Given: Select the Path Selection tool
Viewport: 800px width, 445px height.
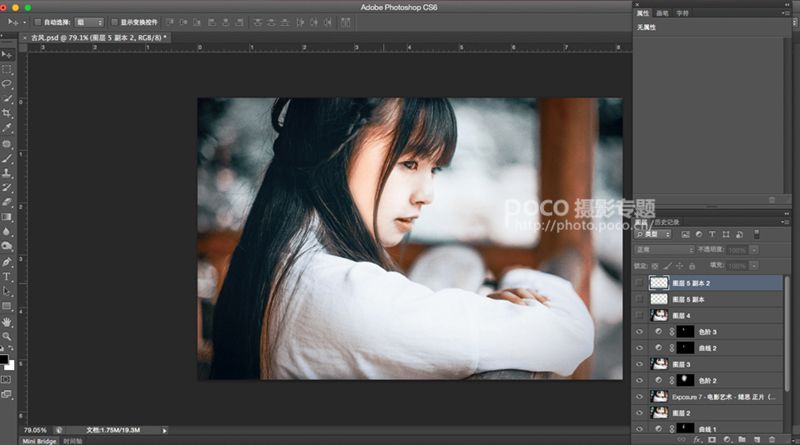Looking at the screenshot, I should (7, 291).
